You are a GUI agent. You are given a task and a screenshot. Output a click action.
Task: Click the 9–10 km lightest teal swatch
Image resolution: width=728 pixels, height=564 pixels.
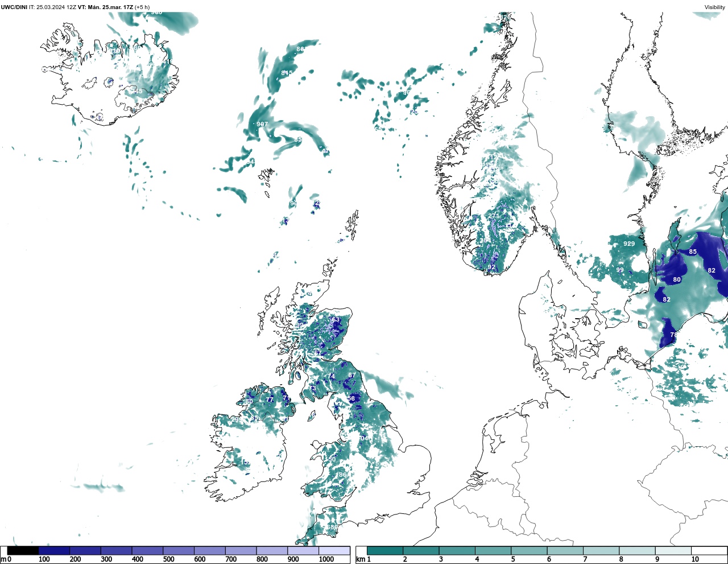(673, 550)
